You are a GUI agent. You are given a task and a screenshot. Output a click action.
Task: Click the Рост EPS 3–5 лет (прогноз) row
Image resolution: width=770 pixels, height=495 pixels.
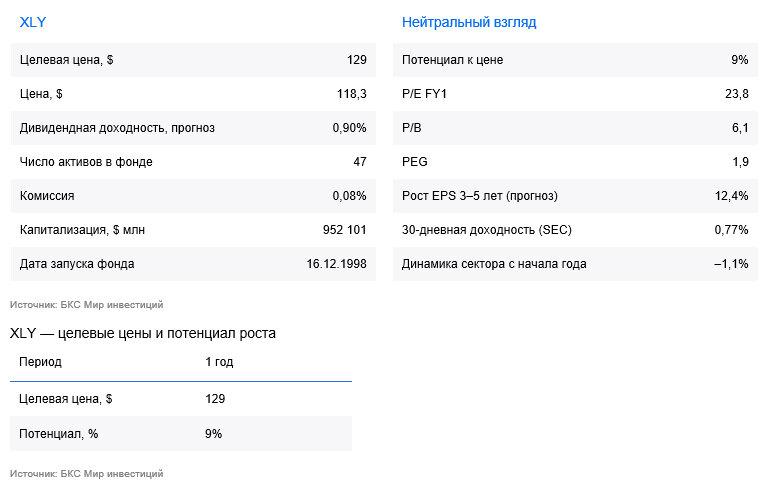click(x=576, y=196)
